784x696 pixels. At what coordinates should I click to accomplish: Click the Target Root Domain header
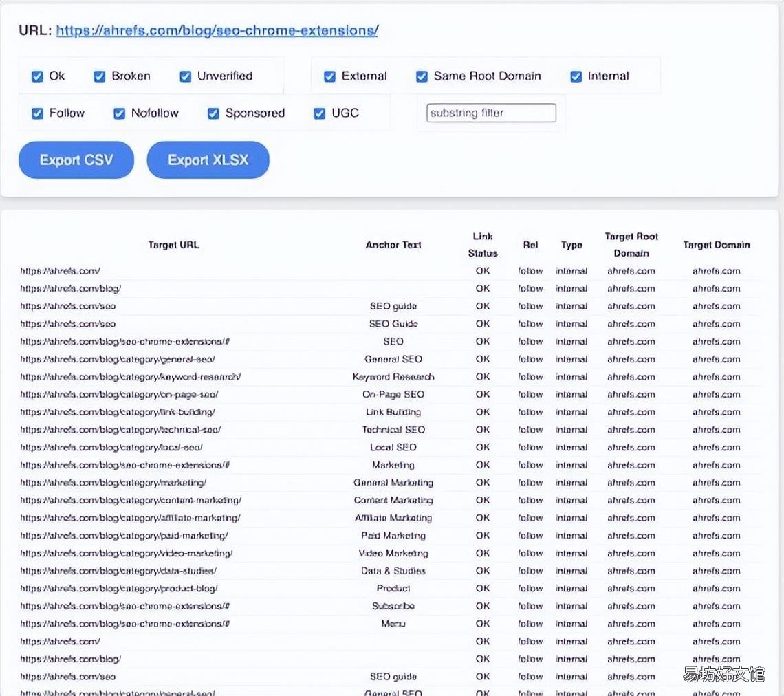[x=631, y=245]
